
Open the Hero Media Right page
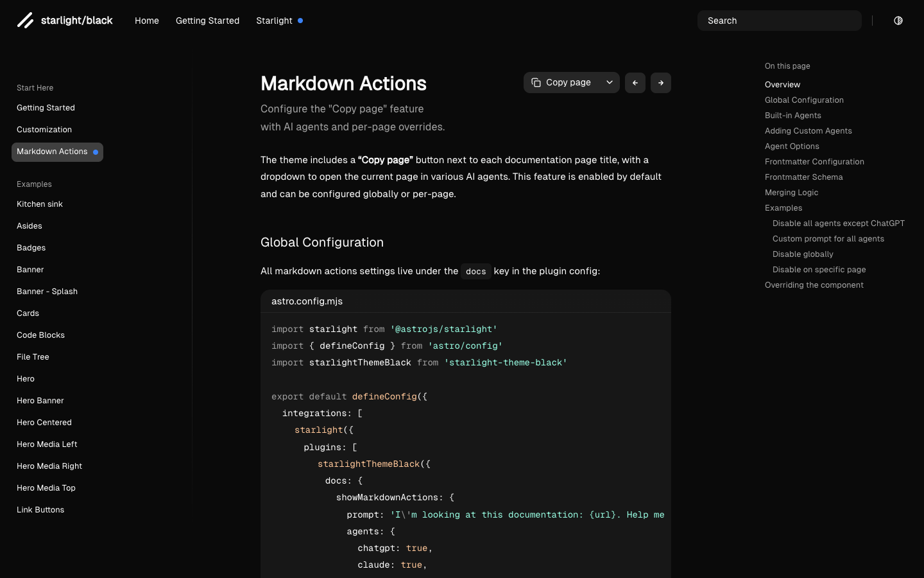pos(49,466)
